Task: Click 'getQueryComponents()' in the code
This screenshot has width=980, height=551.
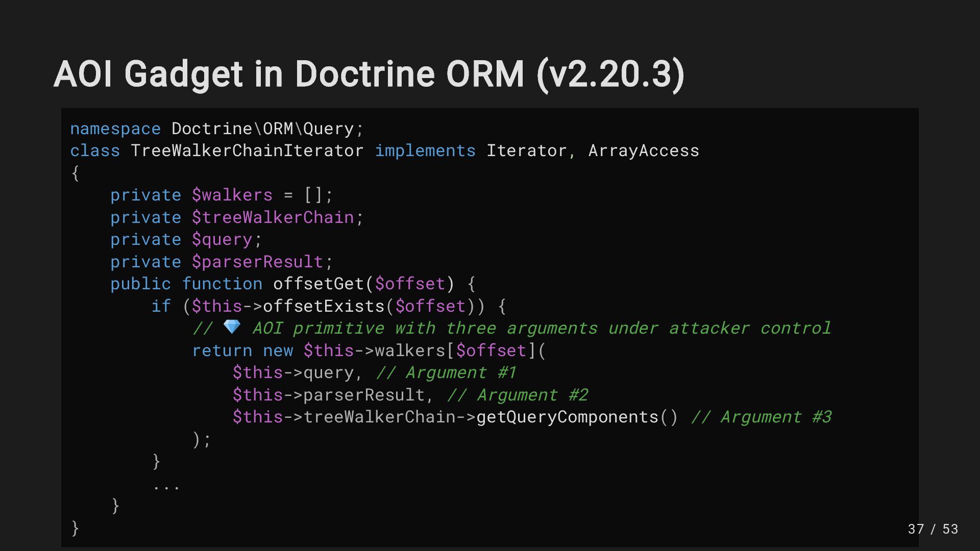Action: [x=577, y=417]
